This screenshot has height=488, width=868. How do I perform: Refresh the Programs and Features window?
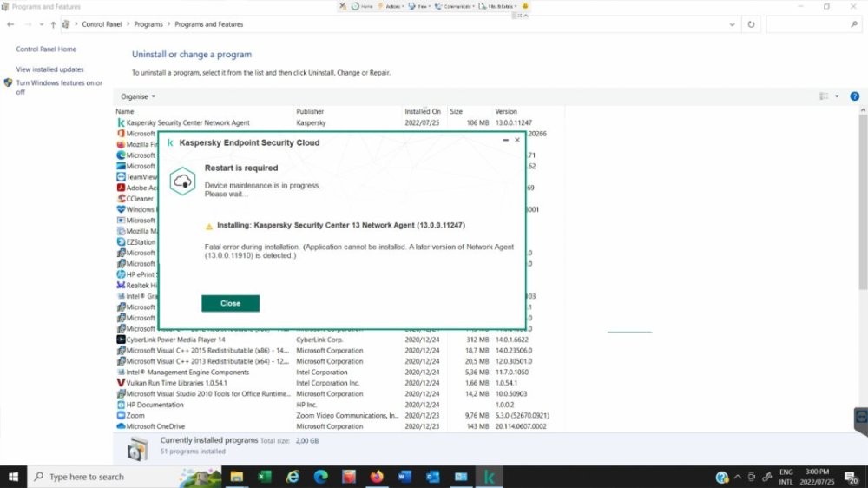[x=751, y=24]
